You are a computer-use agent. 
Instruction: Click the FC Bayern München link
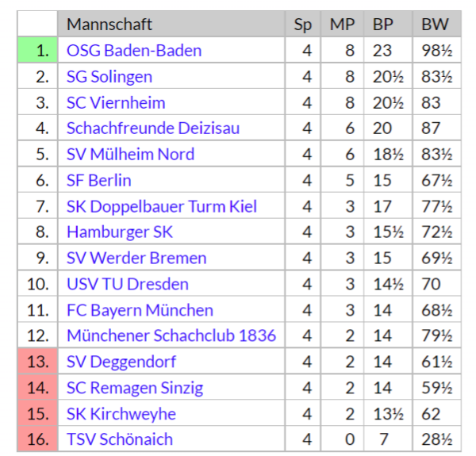[x=140, y=310]
